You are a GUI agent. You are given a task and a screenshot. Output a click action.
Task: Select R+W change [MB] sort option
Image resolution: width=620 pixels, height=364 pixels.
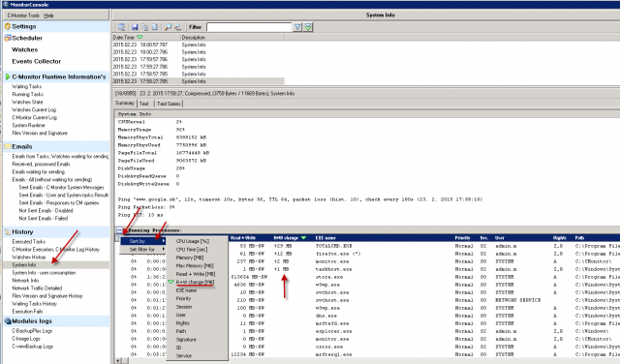195,282
